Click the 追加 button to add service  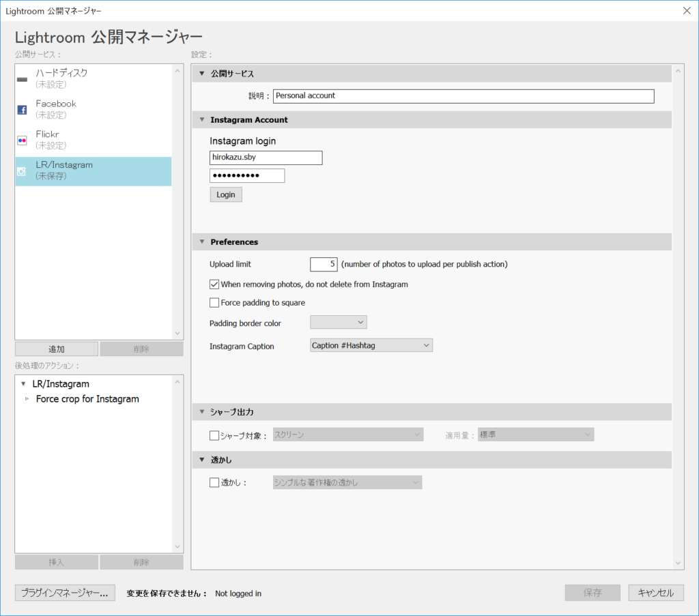click(x=57, y=349)
